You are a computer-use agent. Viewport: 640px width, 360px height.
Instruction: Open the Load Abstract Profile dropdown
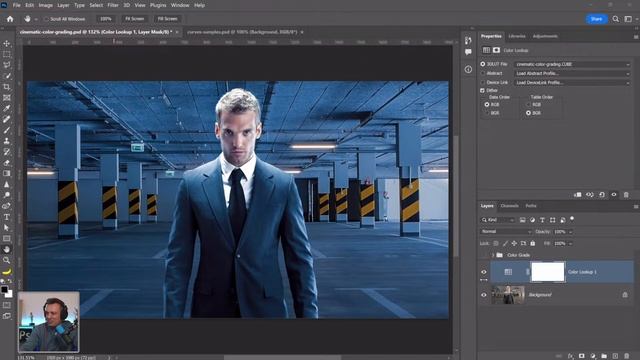[572, 73]
